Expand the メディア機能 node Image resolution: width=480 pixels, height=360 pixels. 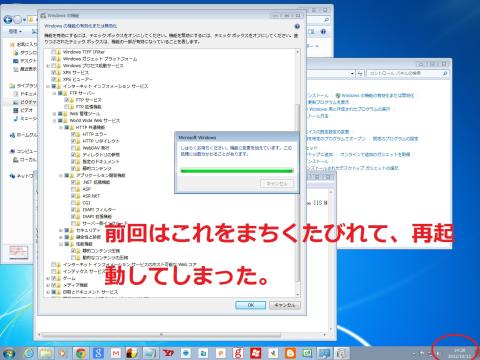[x=48, y=285]
